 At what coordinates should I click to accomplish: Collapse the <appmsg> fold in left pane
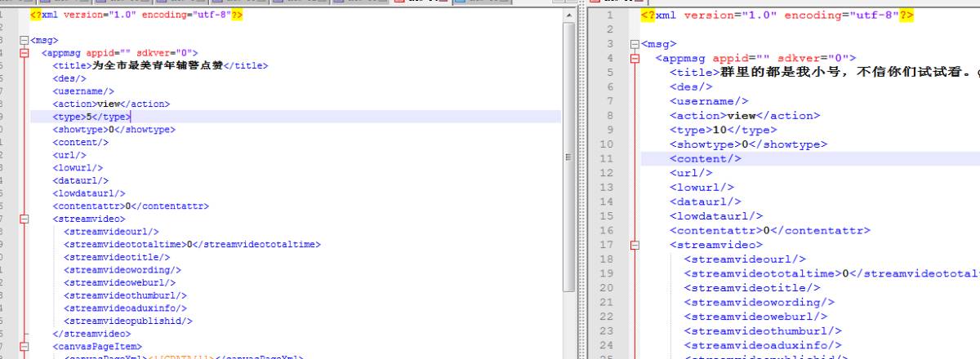[23, 54]
